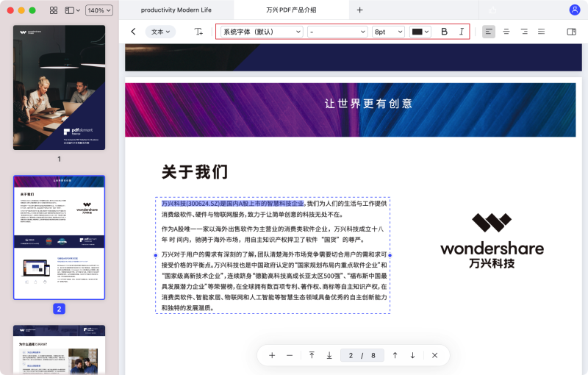Justify the text alignment
The width and height of the screenshot is (588, 375).
tap(541, 32)
